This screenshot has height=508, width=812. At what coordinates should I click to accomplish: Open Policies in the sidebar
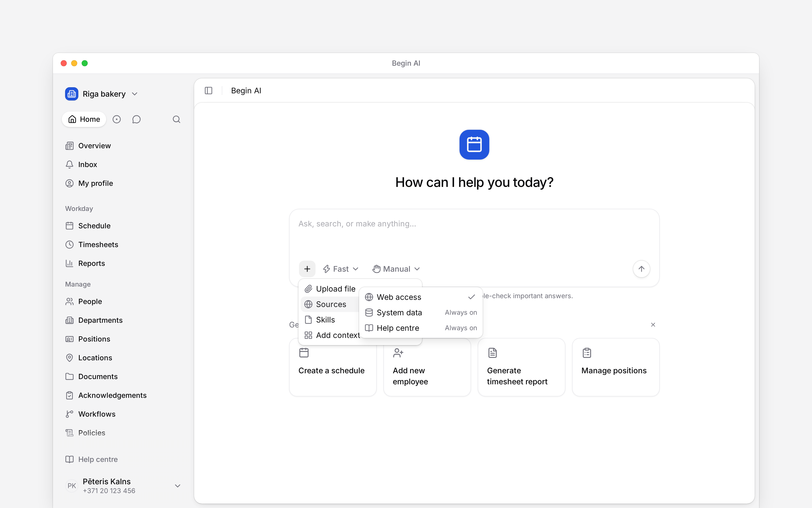click(124, 433)
